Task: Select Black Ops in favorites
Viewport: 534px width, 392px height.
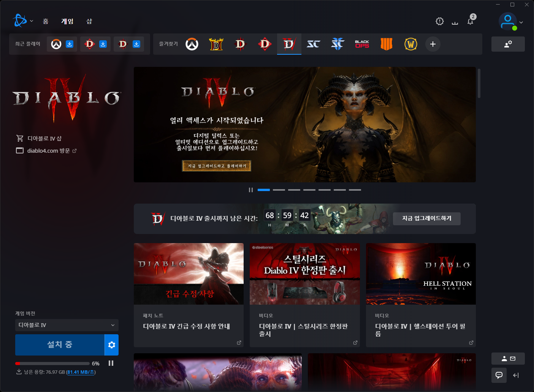Action: [x=362, y=44]
